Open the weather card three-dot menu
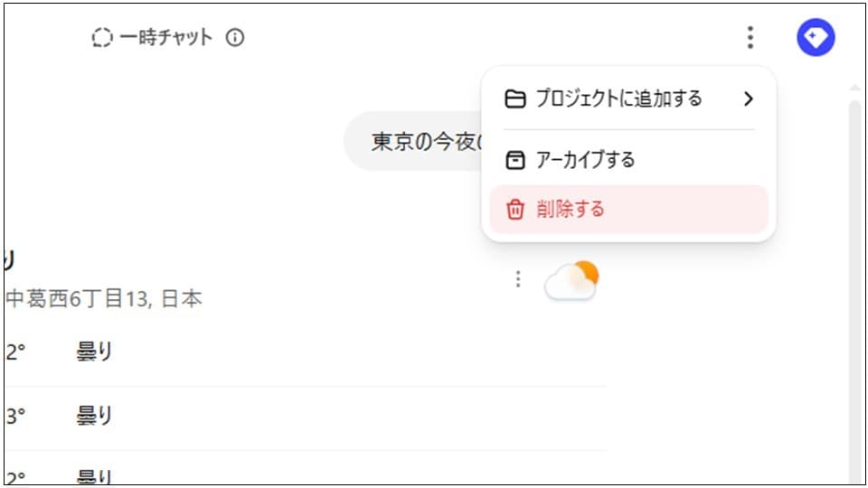This screenshot has height=488, width=868. 518,279
